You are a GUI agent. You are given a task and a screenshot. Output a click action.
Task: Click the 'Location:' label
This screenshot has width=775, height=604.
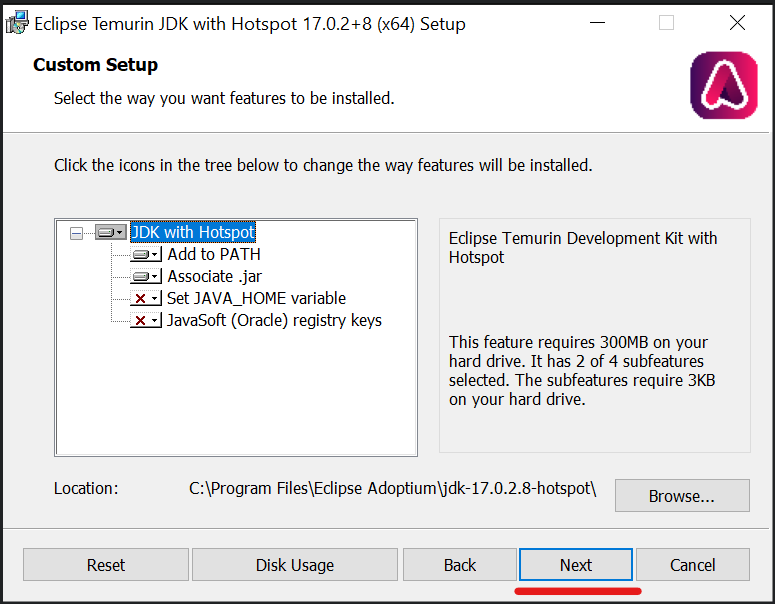(x=86, y=488)
